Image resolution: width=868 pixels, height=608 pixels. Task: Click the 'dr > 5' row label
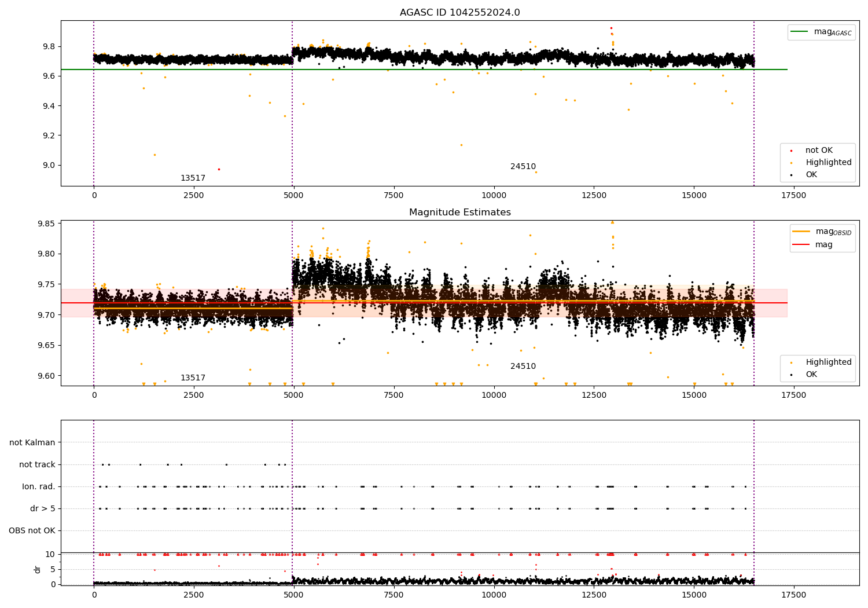point(43,508)
